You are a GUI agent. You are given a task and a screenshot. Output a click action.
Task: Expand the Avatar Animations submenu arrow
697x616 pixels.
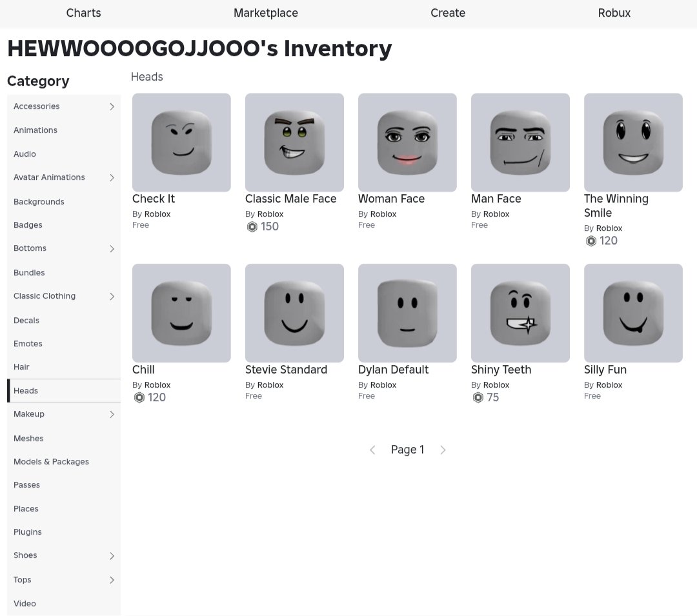112,177
